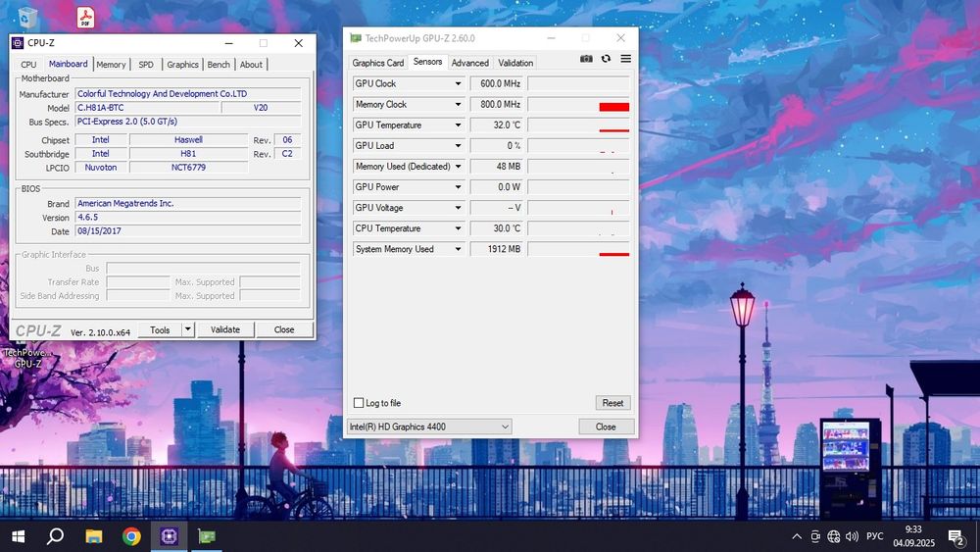Click the GPU Temperature graph
The width and height of the screenshot is (980, 552).
point(579,125)
